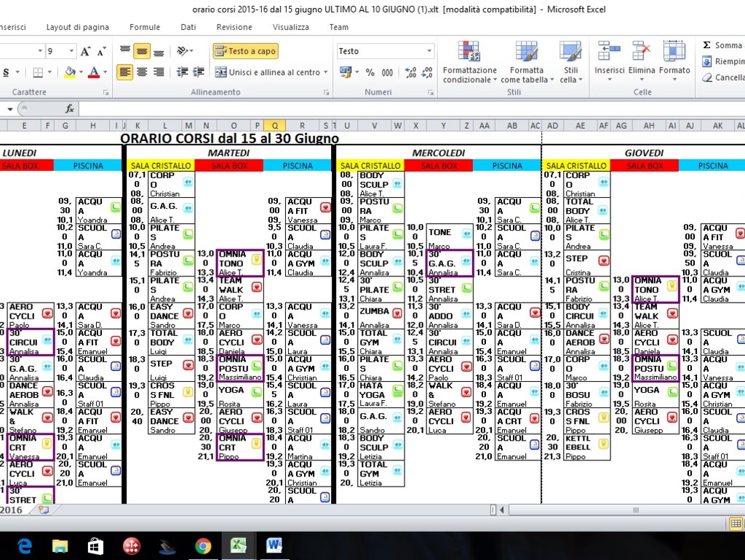Toggle the Testo a capo wrap text
Screen dimensions: 745x560
pyautogui.click(x=245, y=52)
